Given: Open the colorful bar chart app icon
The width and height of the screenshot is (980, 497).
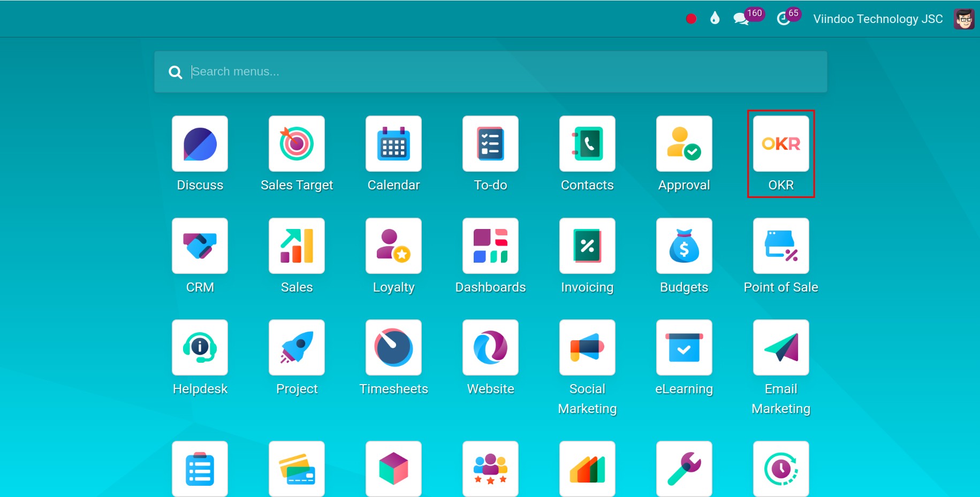Looking at the screenshot, I should pos(587,469).
